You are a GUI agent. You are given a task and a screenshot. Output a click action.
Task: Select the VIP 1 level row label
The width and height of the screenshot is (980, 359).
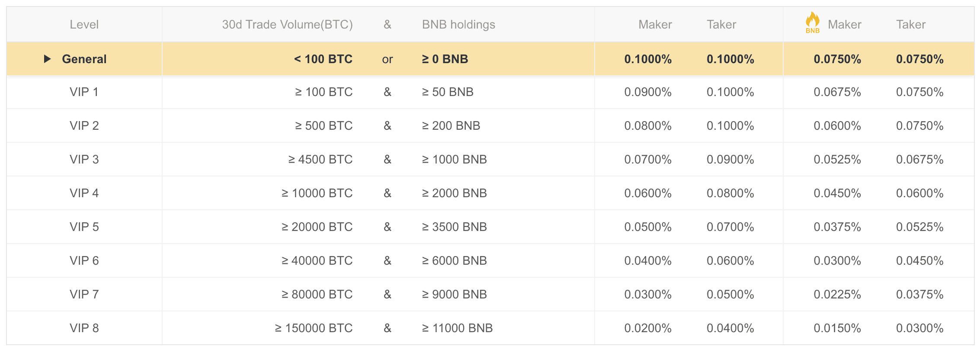pos(84,92)
